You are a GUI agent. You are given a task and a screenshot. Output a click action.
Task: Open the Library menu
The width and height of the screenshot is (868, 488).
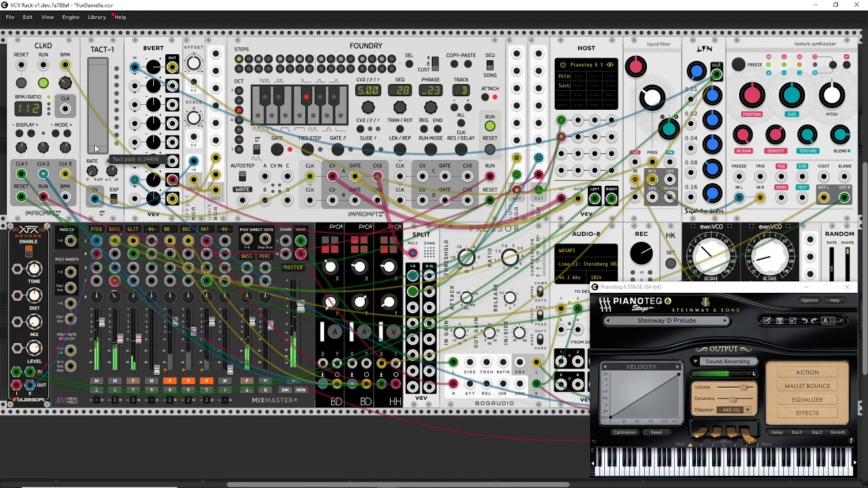pos(97,17)
